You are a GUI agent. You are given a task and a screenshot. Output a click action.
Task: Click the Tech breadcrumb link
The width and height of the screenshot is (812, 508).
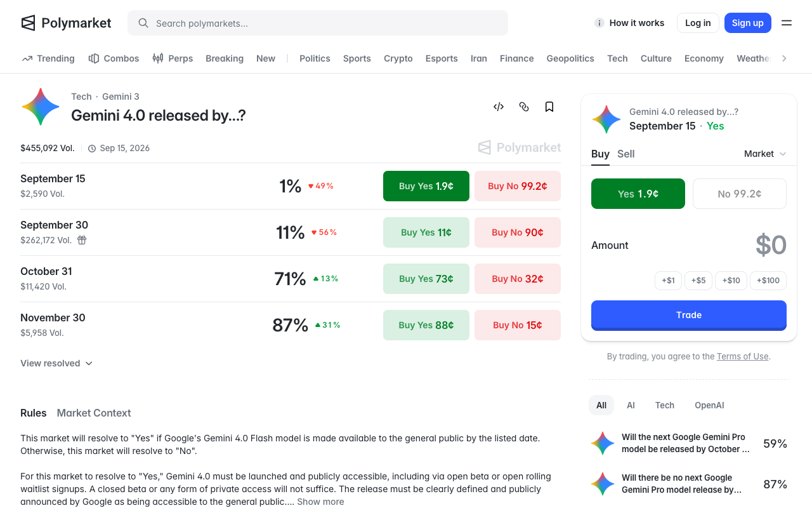click(81, 97)
